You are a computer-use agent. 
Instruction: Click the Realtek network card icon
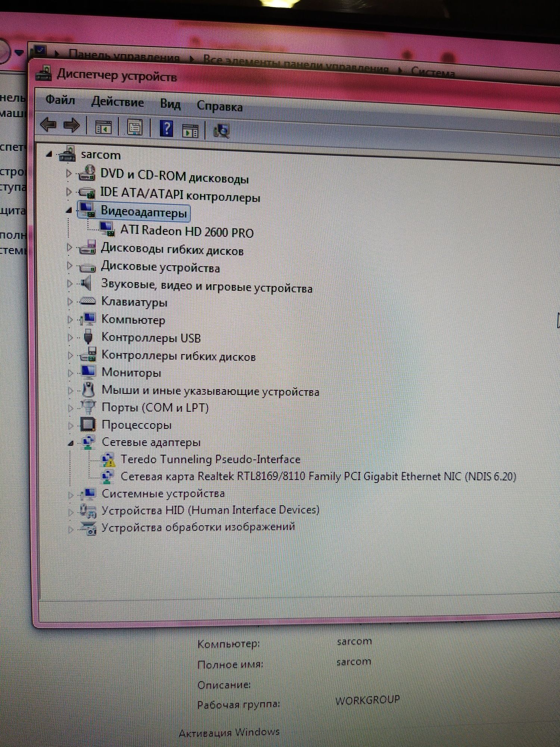coord(108,476)
